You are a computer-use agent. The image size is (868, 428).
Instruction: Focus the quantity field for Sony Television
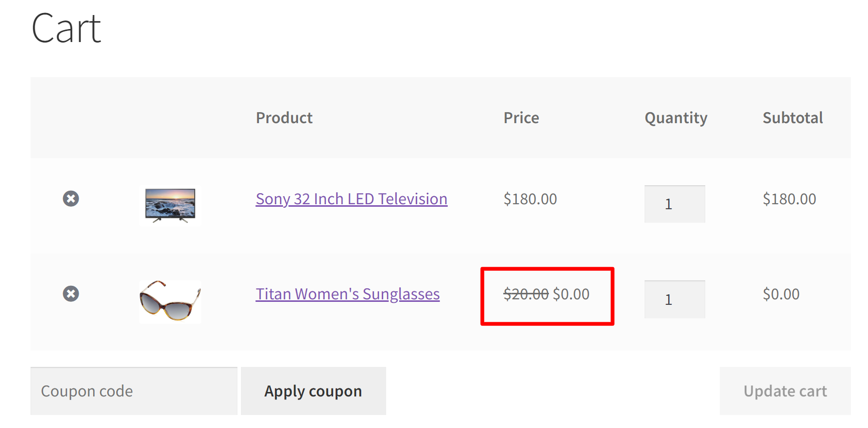click(x=674, y=204)
